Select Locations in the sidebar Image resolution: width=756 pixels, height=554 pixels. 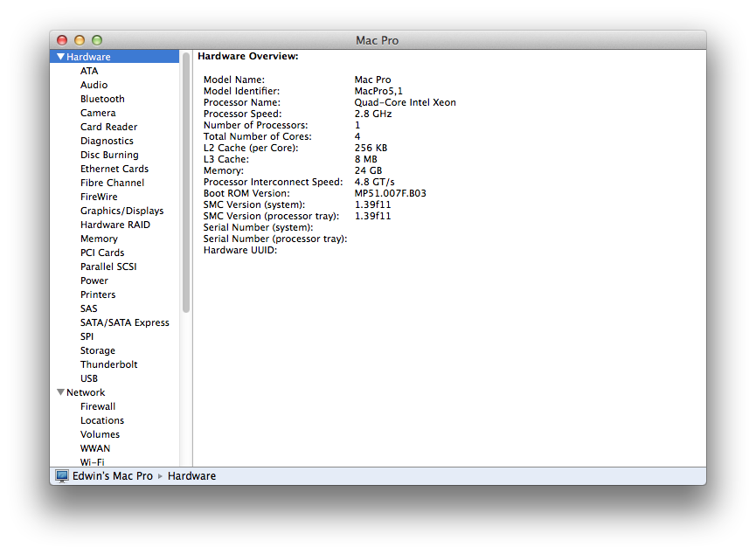point(101,420)
